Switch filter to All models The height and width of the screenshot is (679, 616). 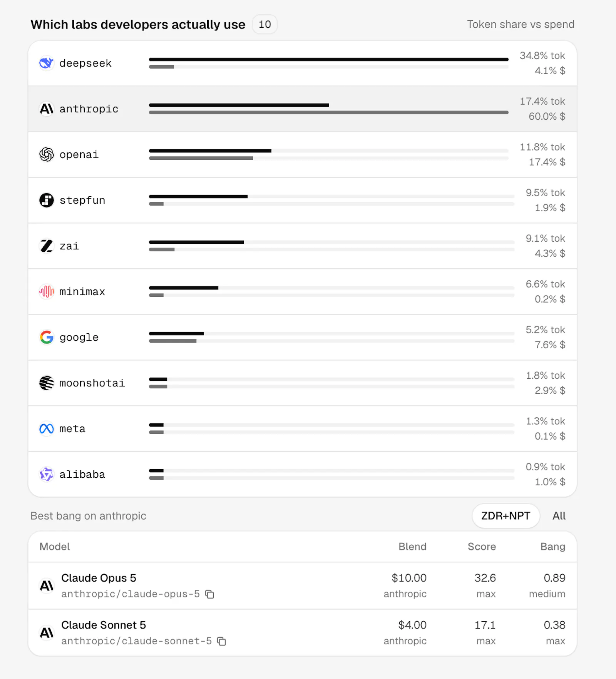tap(559, 516)
